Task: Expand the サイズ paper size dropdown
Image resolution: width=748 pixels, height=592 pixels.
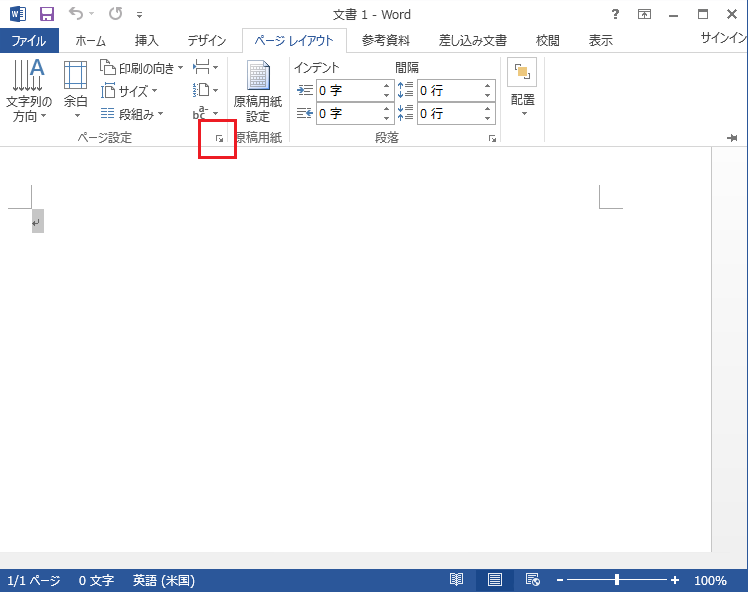Action: (x=131, y=91)
